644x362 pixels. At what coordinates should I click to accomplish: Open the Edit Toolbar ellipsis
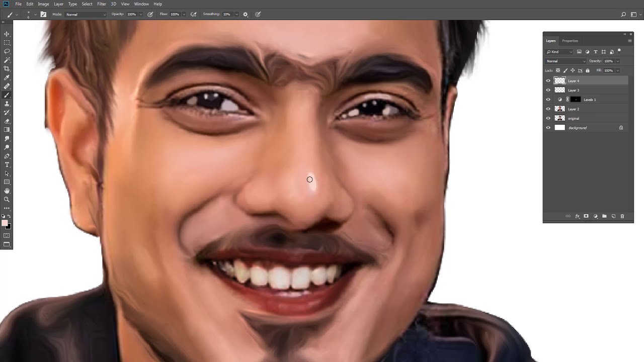(x=7, y=208)
